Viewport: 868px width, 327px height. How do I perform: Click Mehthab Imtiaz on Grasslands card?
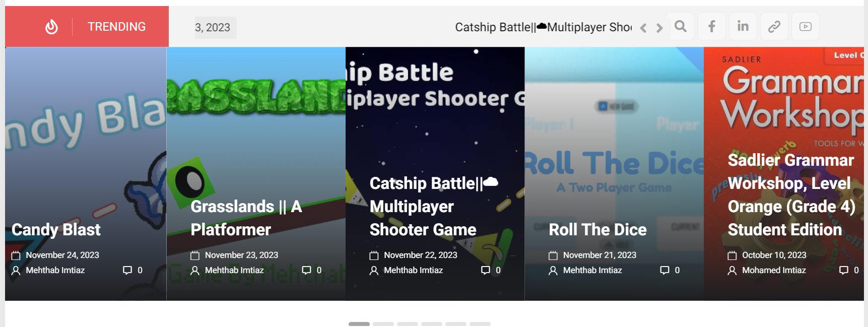pos(234,271)
